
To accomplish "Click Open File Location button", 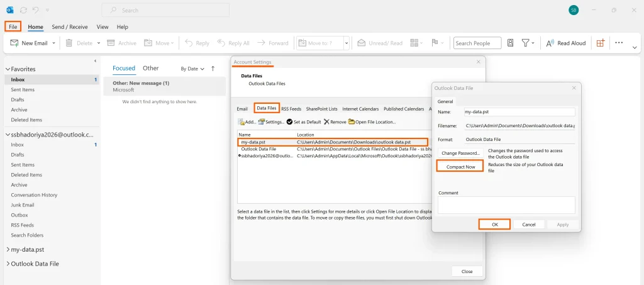I will pyautogui.click(x=372, y=122).
